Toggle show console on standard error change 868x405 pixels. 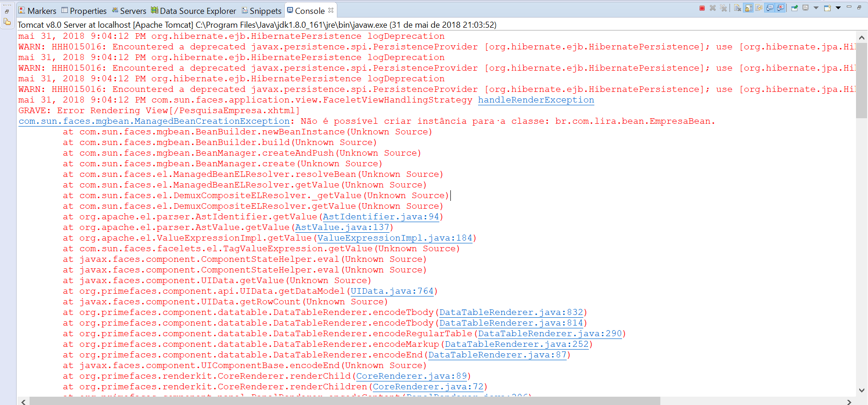(780, 8)
